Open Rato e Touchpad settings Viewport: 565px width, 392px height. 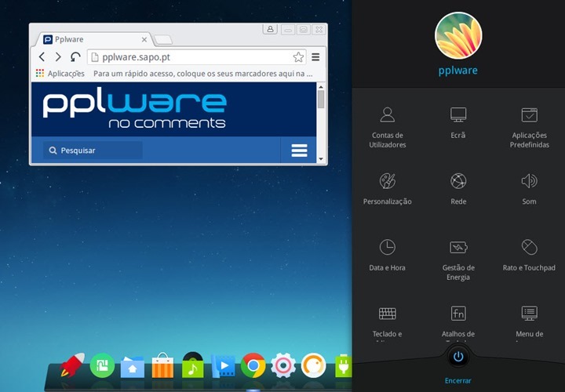coord(530,256)
